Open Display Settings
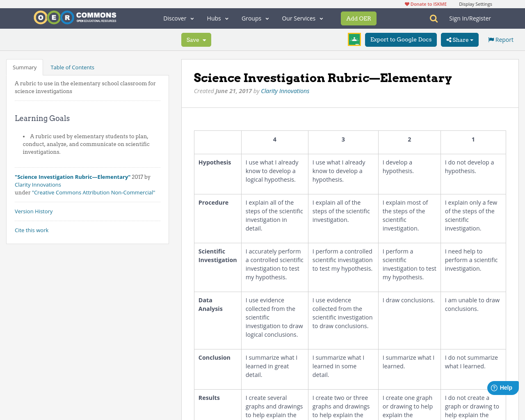Image resolution: width=525 pixels, height=420 pixels. click(x=475, y=3)
